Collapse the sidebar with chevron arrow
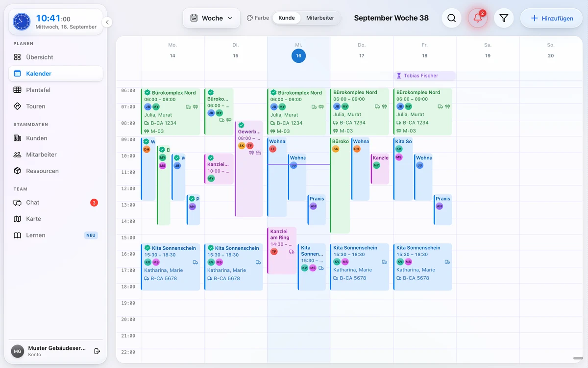This screenshot has height=368, width=588. 107,22
